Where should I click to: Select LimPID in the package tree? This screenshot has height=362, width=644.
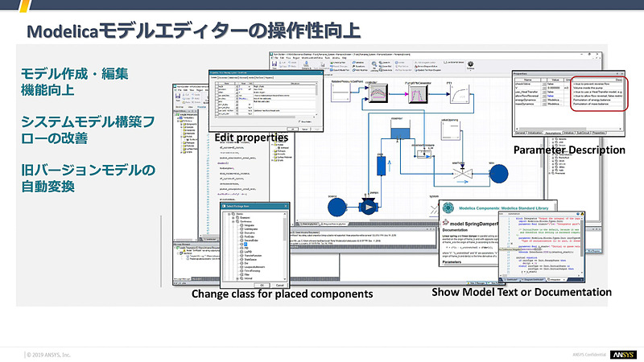click(x=248, y=252)
